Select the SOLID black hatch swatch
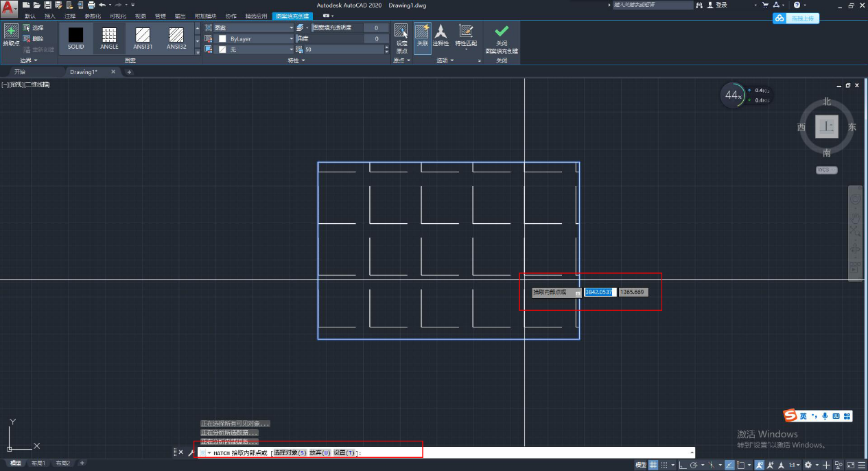868x471 pixels. pyautogui.click(x=75, y=36)
